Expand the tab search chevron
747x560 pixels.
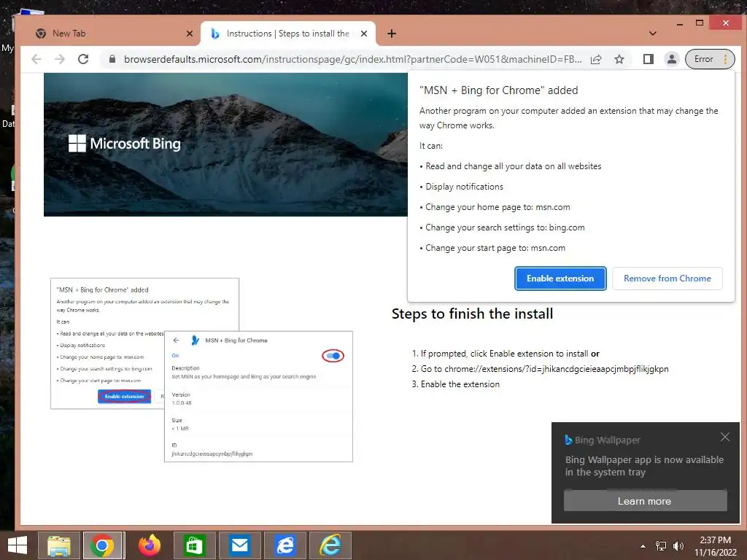(653, 34)
